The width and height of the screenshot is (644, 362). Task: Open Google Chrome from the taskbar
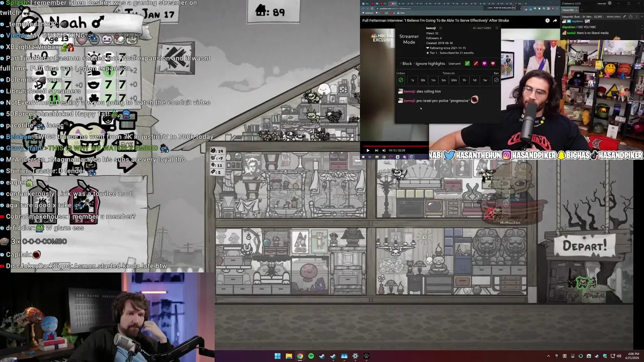tap(300, 356)
